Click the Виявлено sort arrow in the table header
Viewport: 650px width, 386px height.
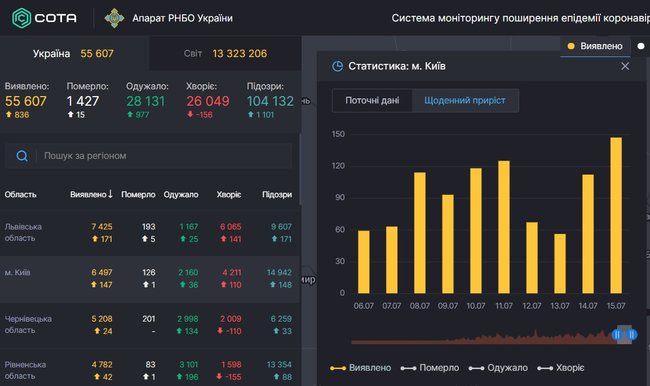110,194
